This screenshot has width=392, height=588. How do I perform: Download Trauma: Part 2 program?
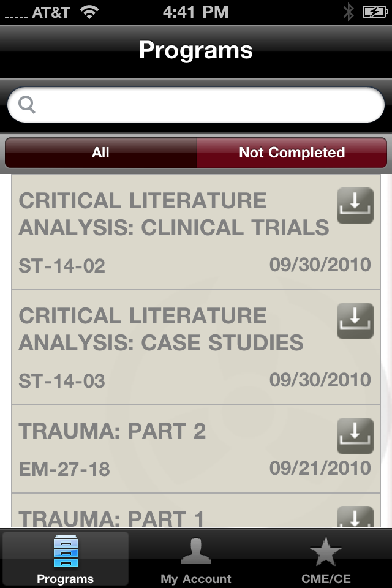355,435
